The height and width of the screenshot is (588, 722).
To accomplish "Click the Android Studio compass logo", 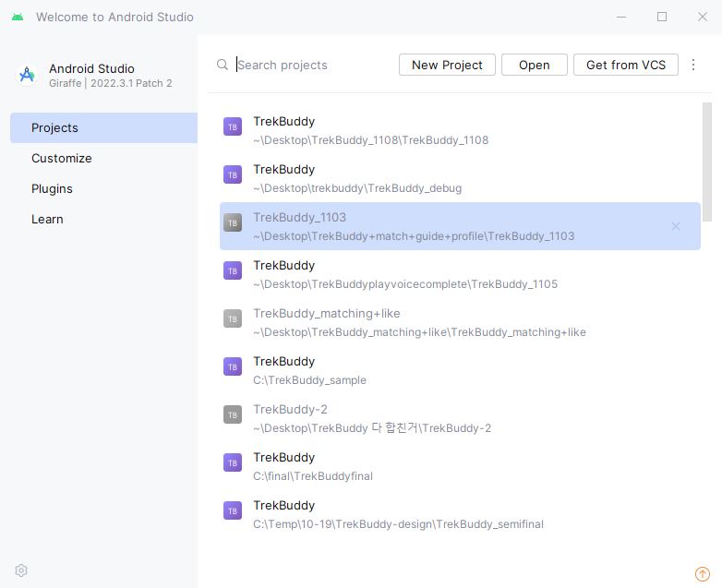I will point(27,75).
